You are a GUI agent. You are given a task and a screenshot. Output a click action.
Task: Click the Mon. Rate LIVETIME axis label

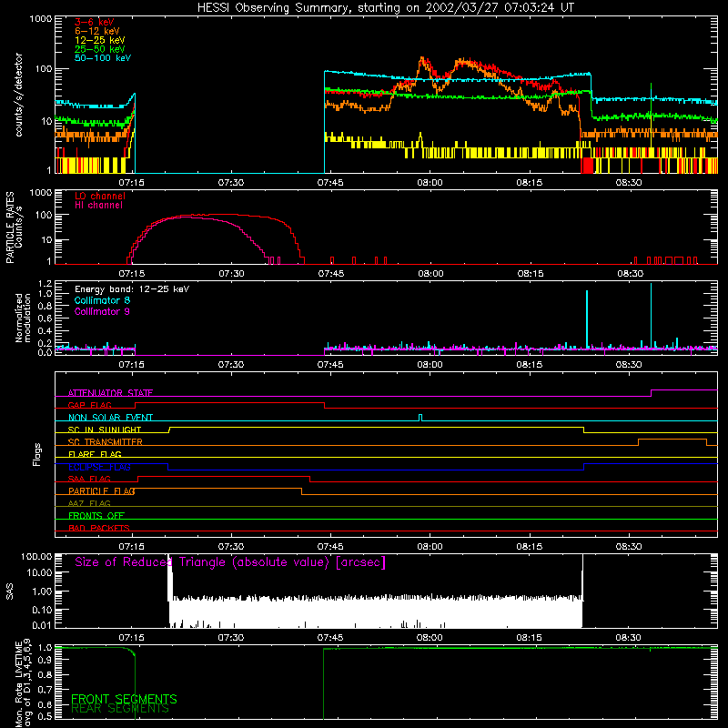tap(22, 683)
